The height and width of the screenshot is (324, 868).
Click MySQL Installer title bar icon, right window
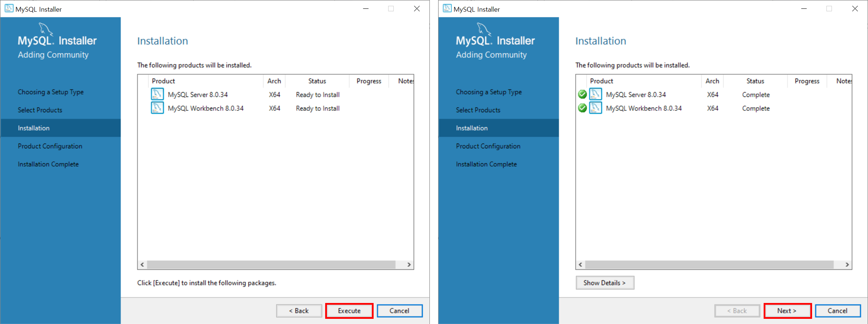point(447,8)
